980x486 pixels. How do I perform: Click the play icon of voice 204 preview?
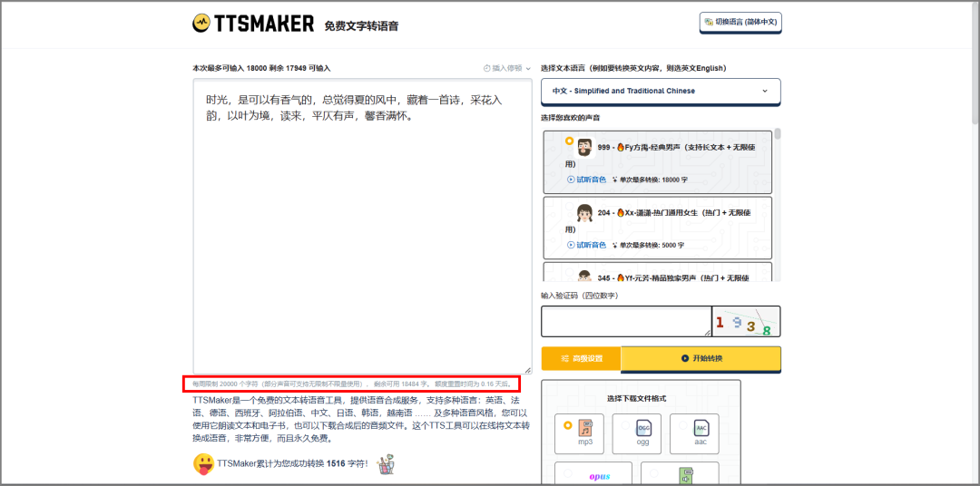click(x=571, y=245)
